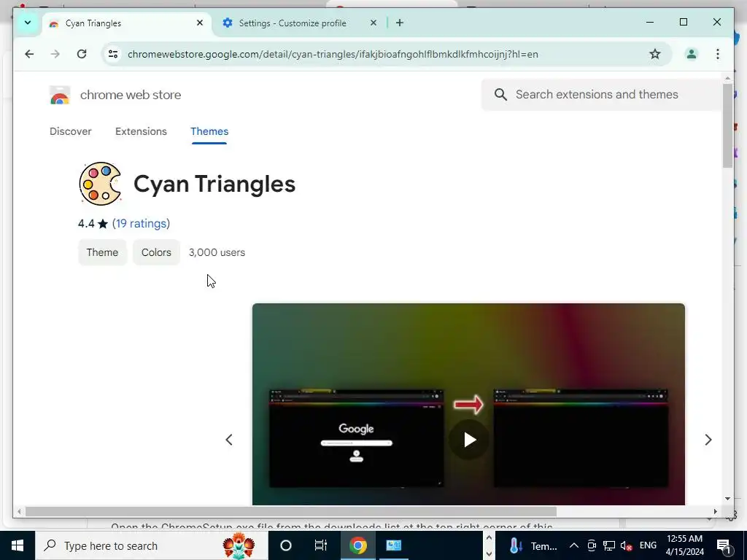Viewport: 747px width, 560px height.
Task: Click the taskbar search box
Action: pyautogui.click(x=152, y=545)
